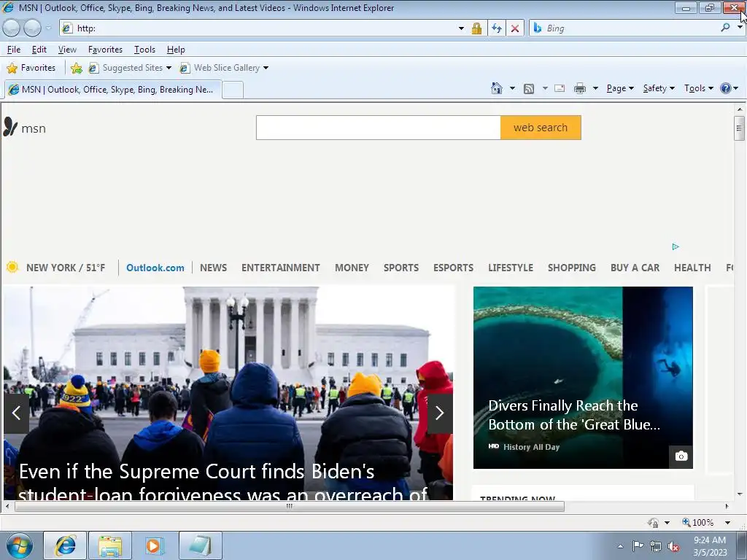747x560 pixels.
Task: Click the security lock icon in address bar
Action: pyautogui.click(x=476, y=28)
